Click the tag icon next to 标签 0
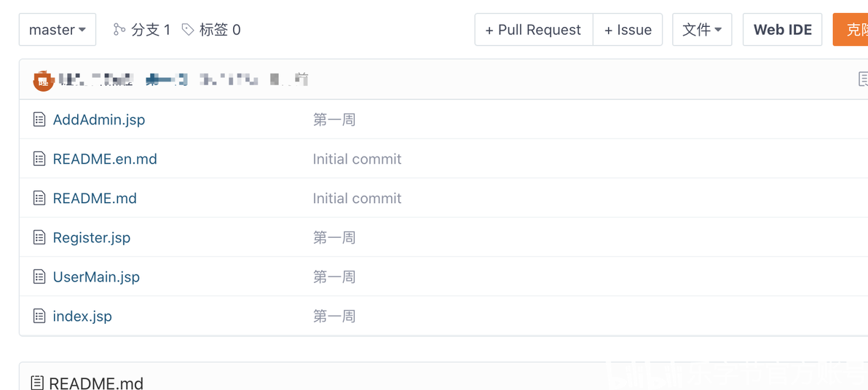Image resolution: width=868 pixels, height=390 pixels. (188, 29)
